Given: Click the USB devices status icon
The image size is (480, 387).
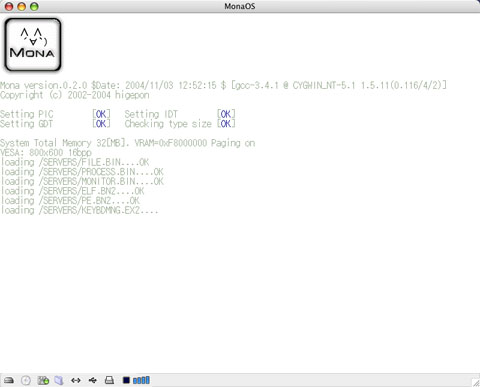Looking at the screenshot, I should (93, 380).
